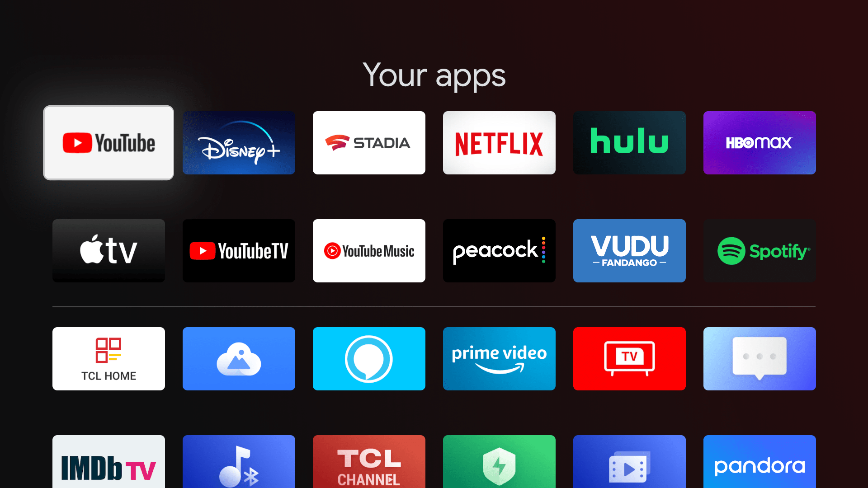
Task: Open Peacock streaming app
Action: [x=500, y=251]
